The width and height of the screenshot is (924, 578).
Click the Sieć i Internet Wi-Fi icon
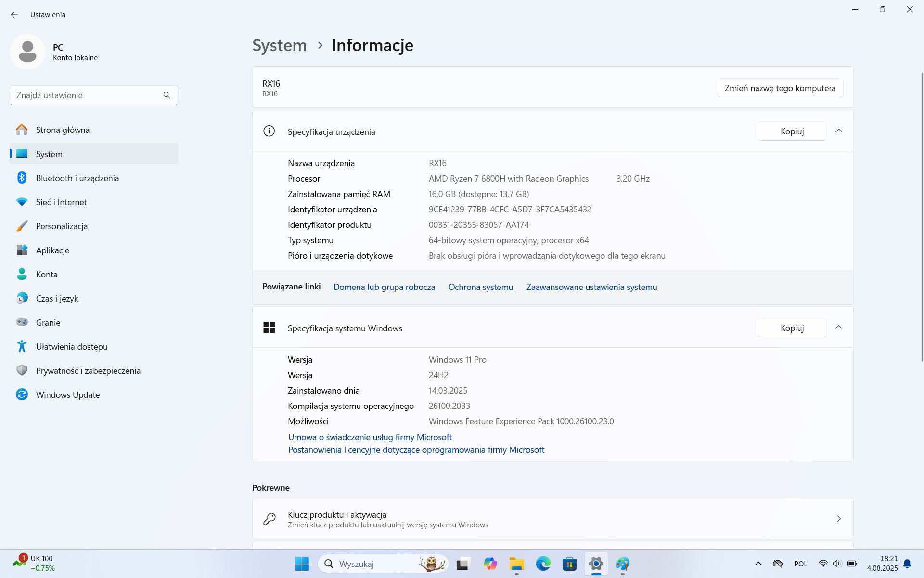pyautogui.click(x=22, y=202)
